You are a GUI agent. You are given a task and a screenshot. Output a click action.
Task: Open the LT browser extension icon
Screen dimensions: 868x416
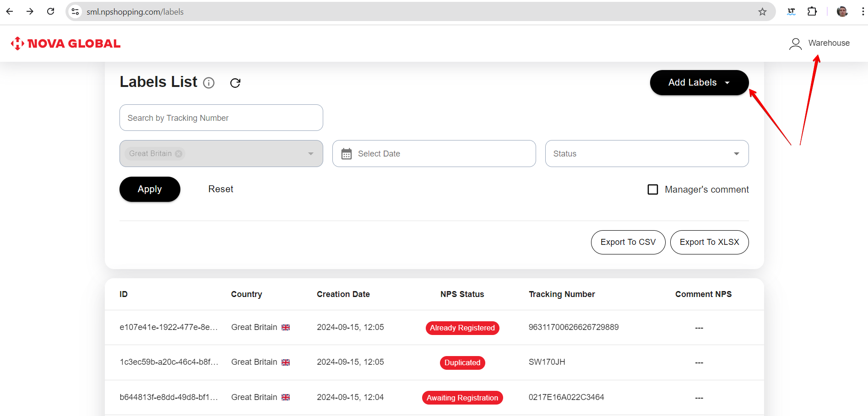tap(792, 11)
